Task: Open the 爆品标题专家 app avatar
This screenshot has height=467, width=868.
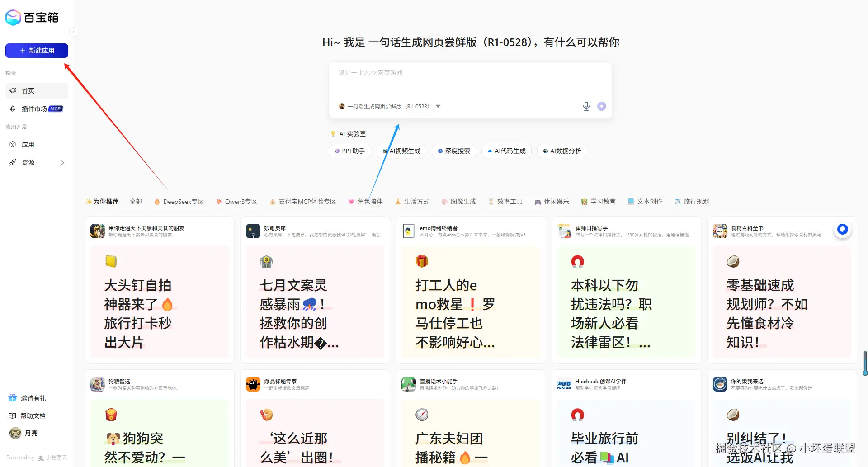Action: pyautogui.click(x=253, y=384)
